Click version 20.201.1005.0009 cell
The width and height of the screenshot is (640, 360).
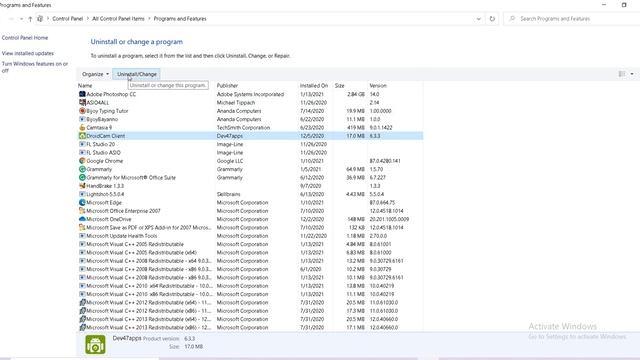(x=389, y=219)
